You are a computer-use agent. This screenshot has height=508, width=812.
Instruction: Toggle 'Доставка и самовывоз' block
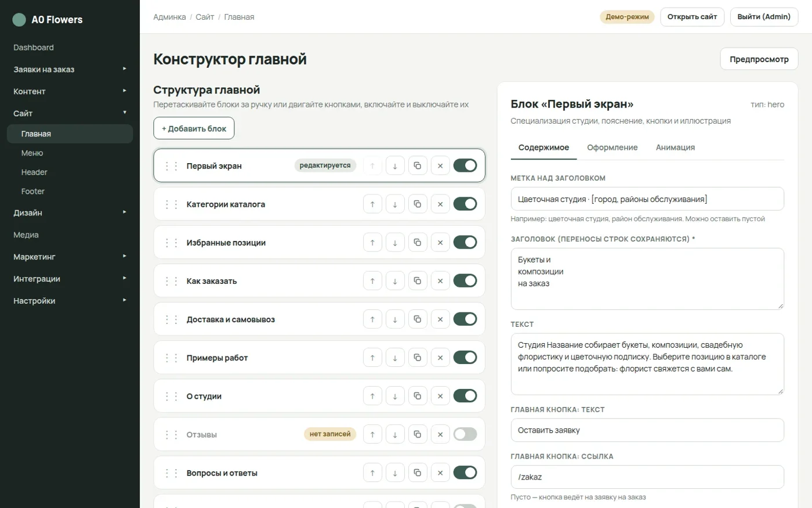465,319
